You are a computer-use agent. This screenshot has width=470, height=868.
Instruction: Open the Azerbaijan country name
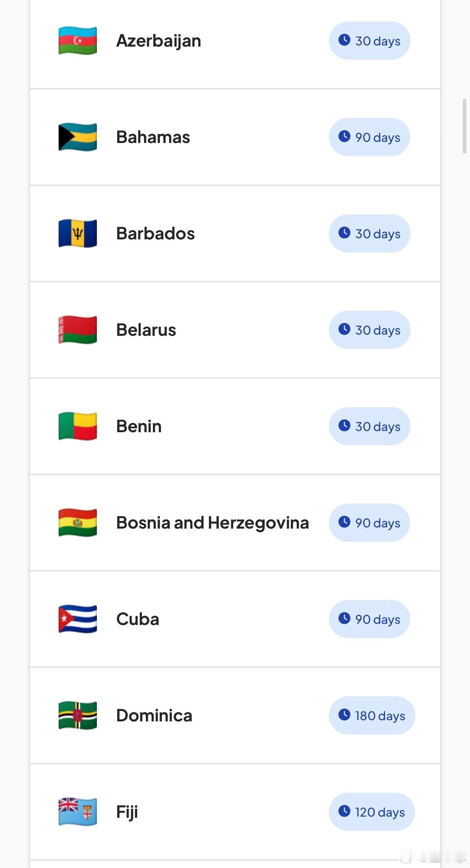click(x=159, y=41)
